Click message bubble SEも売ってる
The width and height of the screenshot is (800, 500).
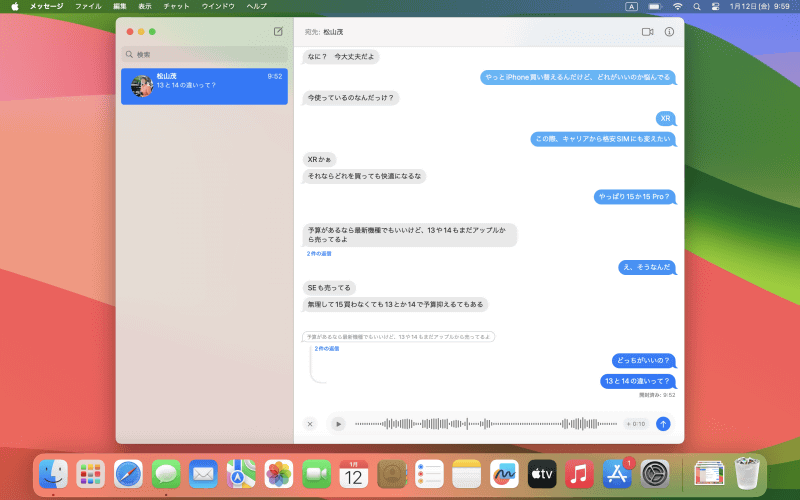coord(329,288)
